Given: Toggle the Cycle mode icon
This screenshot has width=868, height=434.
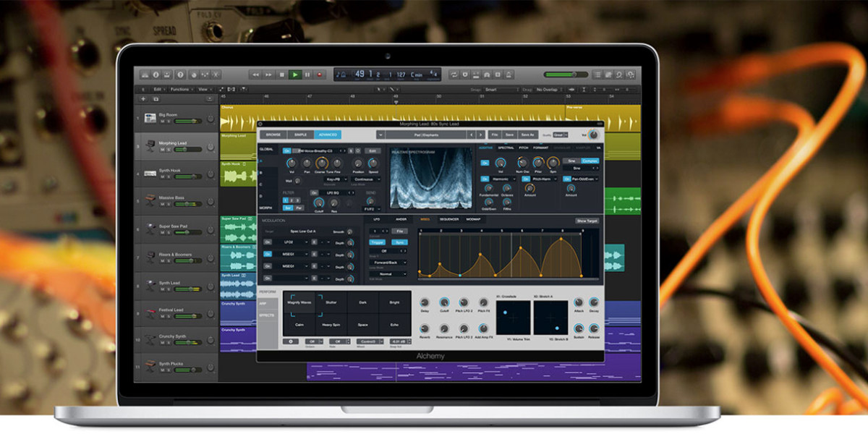Looking at the screenshot, I should pos(454,75).
